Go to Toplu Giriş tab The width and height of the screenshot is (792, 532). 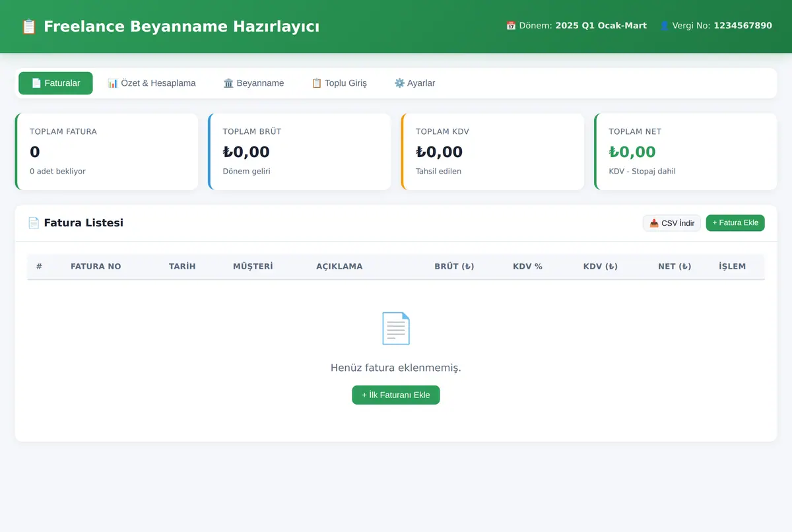(x=339, y=83)
